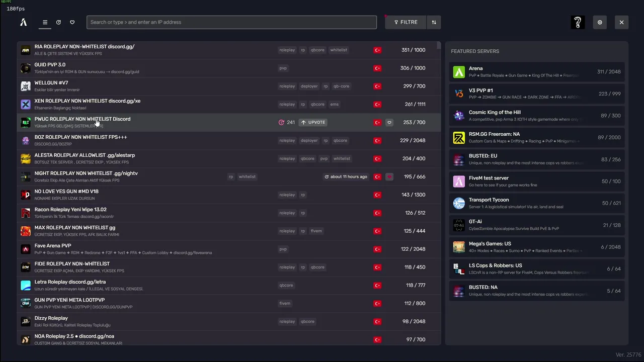Click the XEN Roleplay server icon
Image resolution: width=644 pixels, height=362 pixels.
click(26, 104)
